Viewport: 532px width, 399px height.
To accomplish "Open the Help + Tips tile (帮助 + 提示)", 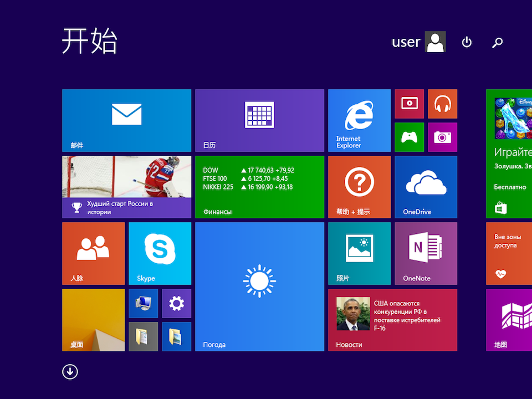I will (359, 187).
